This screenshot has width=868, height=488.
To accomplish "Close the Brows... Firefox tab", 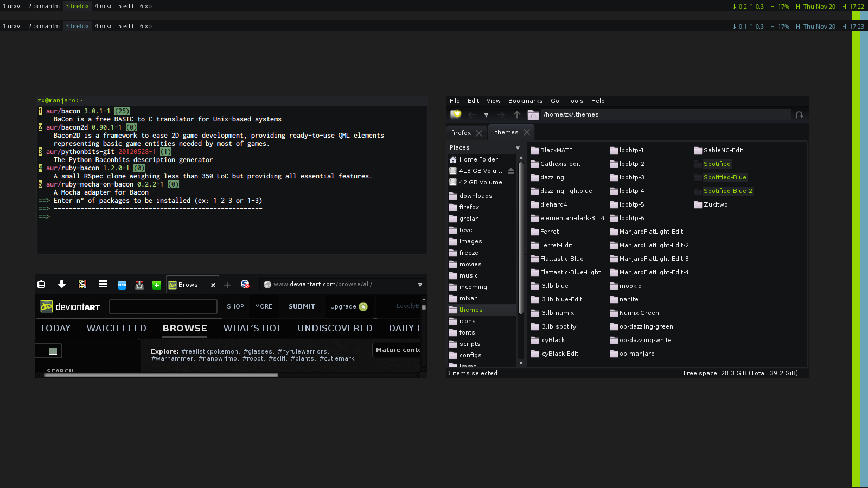I will [213, 285].
